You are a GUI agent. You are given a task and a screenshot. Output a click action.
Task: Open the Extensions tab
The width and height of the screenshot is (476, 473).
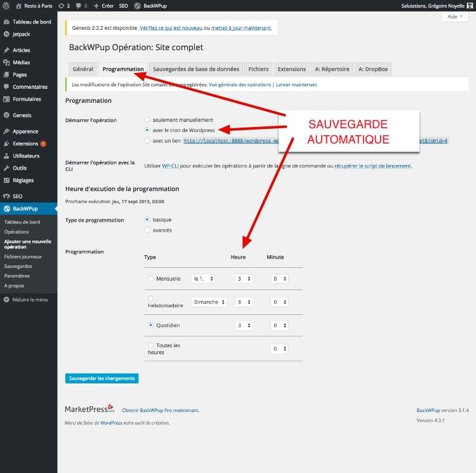[x=292, y=69]
